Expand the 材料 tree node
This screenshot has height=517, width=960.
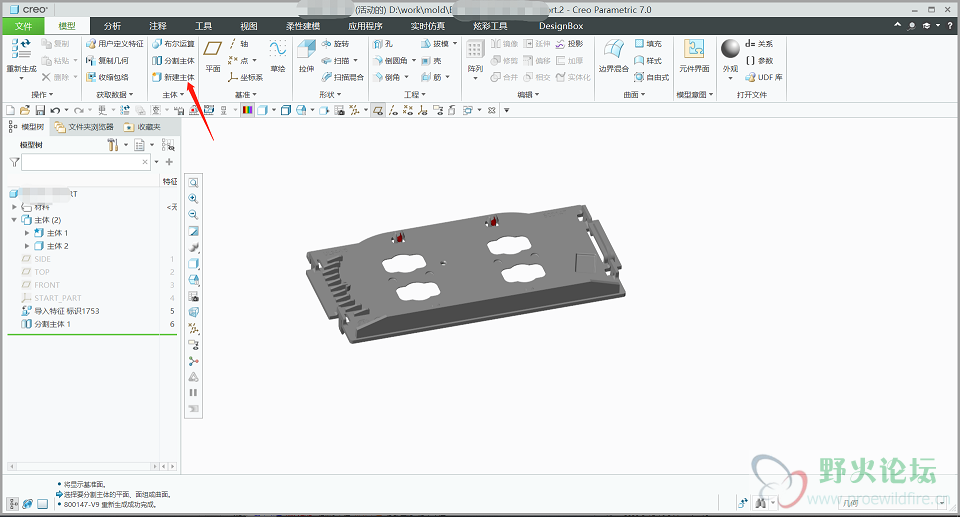click(x=14, y=207)
